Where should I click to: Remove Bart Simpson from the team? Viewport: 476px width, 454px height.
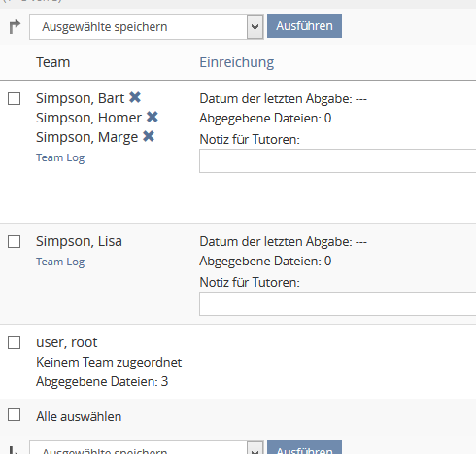click(135, 97)
